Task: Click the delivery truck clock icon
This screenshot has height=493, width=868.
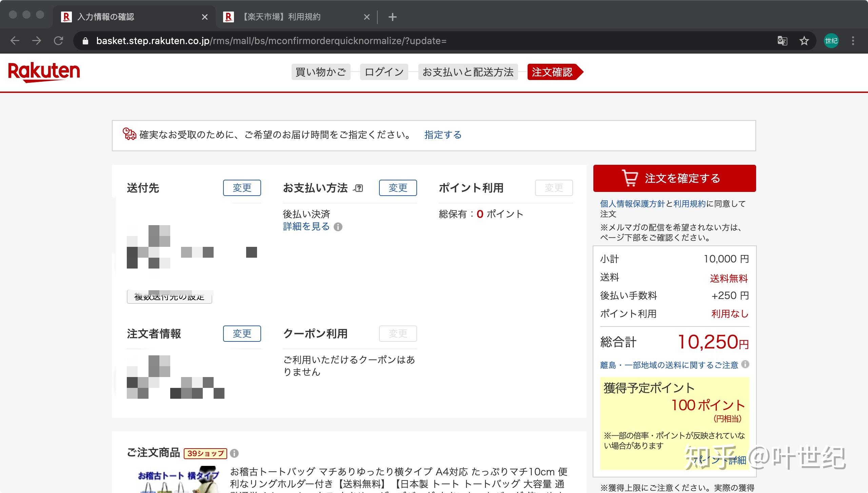Action: [129, 134]
